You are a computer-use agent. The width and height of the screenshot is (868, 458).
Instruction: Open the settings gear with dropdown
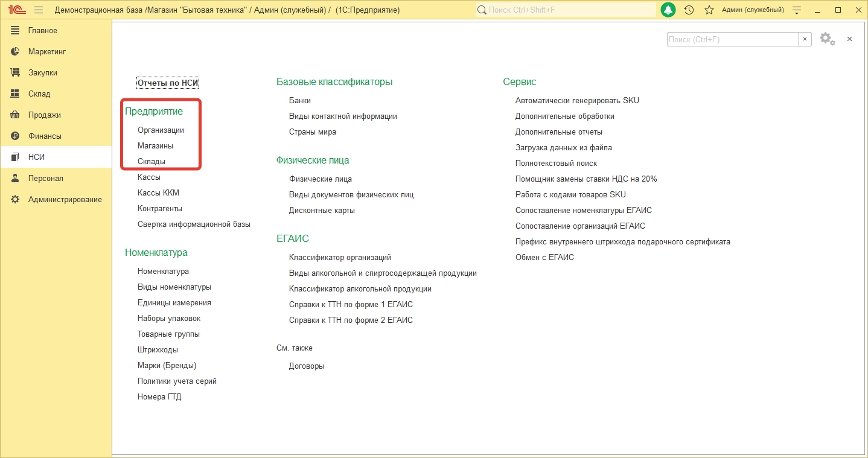(x=828, y=39)
